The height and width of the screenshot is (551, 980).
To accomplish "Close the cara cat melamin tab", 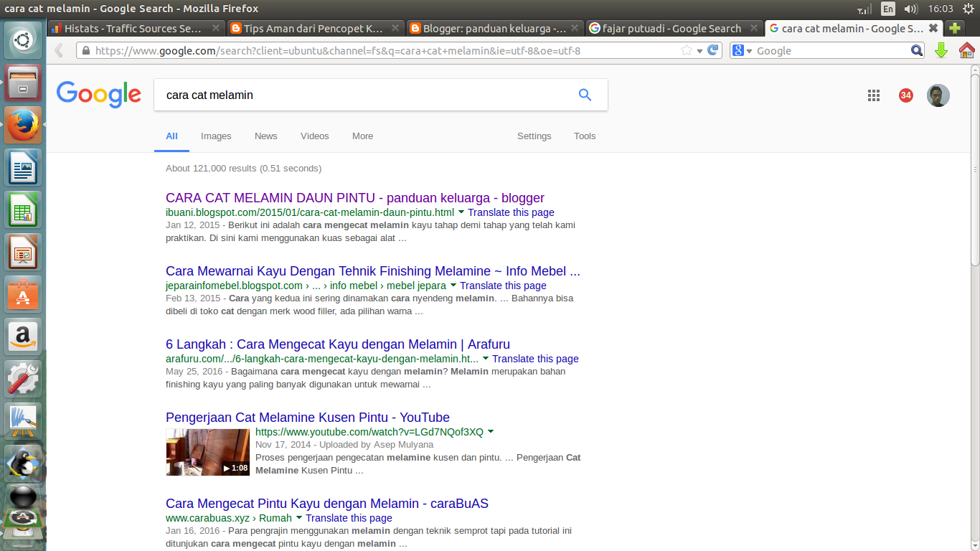I will 933,29.
